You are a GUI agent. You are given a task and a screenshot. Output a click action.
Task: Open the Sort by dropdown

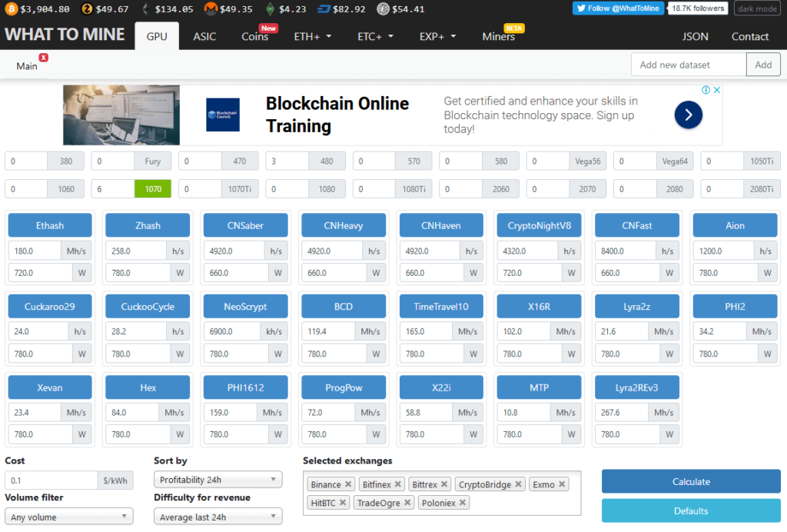218,480
